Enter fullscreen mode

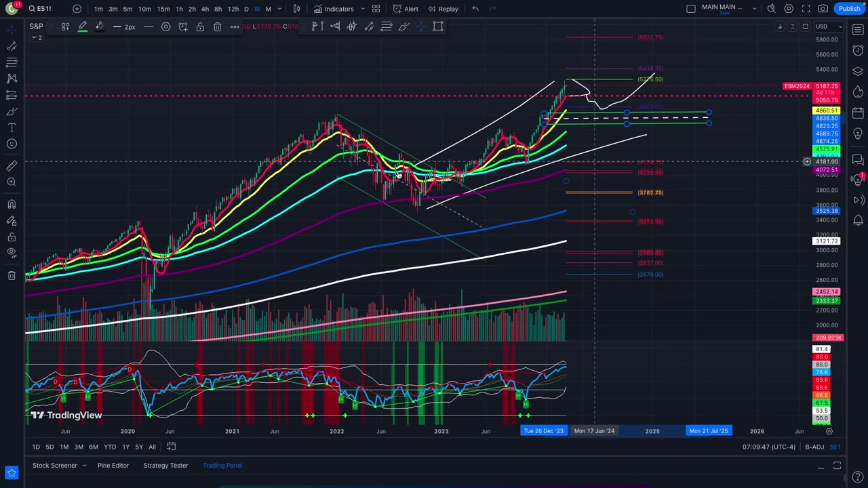(x=806, y=9)
